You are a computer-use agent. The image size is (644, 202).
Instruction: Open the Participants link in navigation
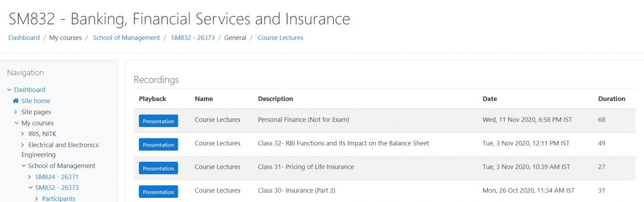coord(59,199)
